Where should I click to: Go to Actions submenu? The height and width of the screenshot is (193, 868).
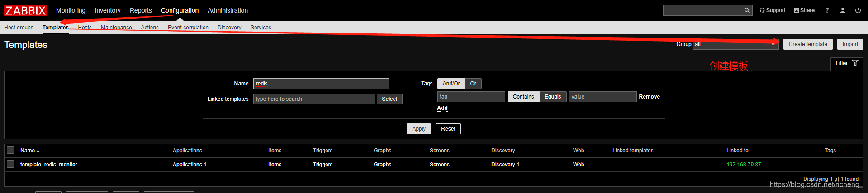[x=150, y=28]
